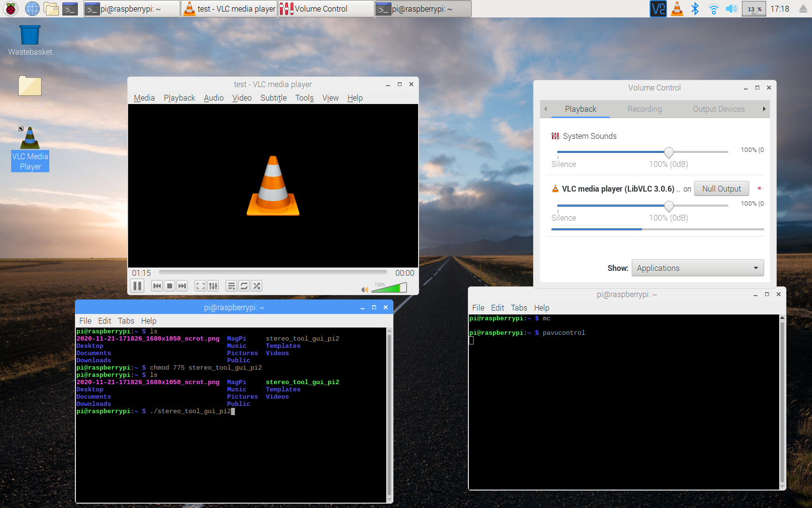Open the Wi-Fi network tray menu
The height and width of the screenshot is (508, 812).
[x=713, y=9]
